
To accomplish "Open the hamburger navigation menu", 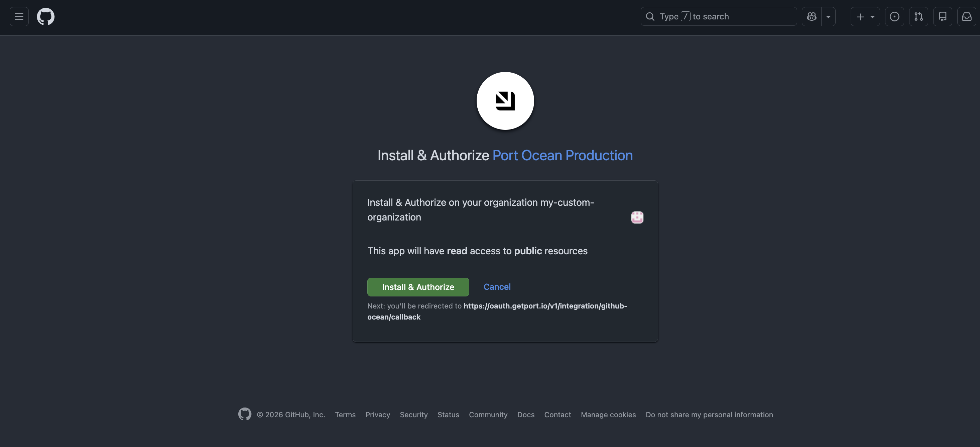I will click(x=19, y=17).
